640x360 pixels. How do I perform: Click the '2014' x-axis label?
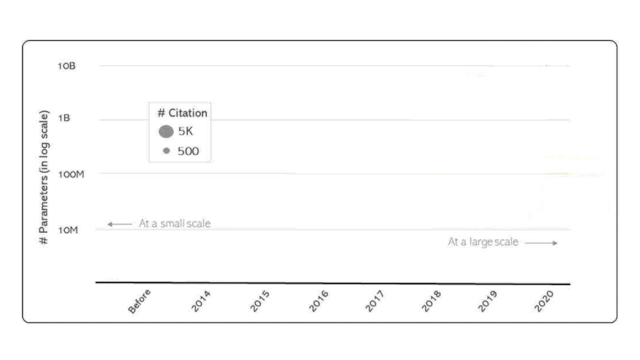click(x=201, y=301)
